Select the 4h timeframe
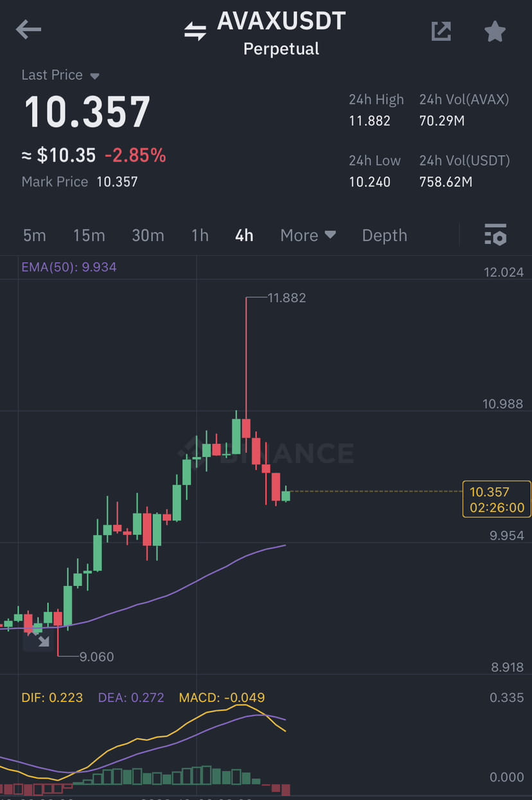The height and width of the screenshot is (800, 532). click(244, 235)
